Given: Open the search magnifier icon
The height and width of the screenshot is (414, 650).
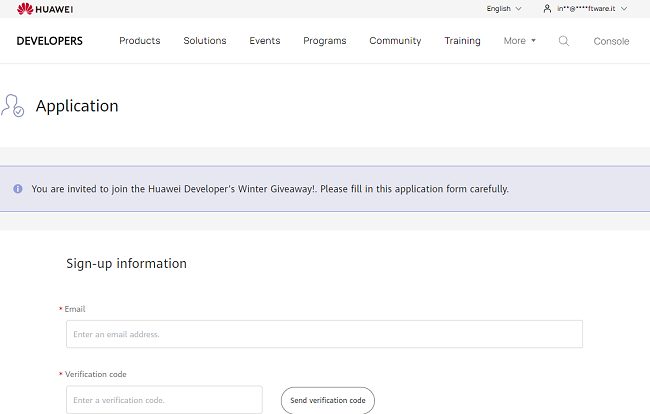Looking at the screenshot, I should pos(564,41).
